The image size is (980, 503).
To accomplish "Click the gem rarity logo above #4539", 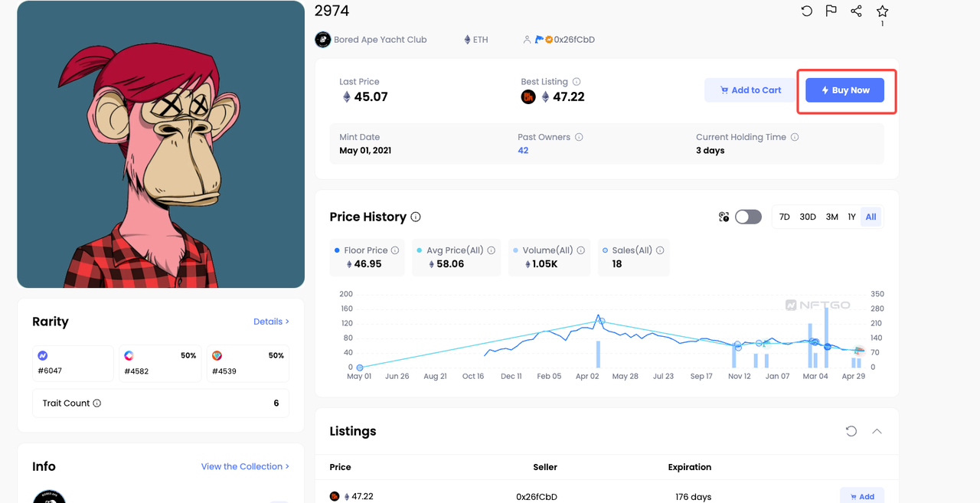I will click(x=217, y=356).
